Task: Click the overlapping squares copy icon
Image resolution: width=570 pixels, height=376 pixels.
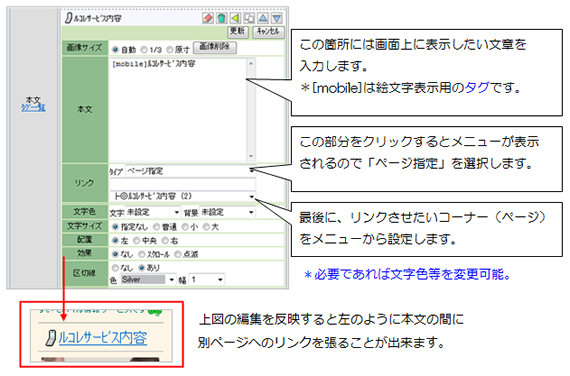Action: (x=249, y=18)
